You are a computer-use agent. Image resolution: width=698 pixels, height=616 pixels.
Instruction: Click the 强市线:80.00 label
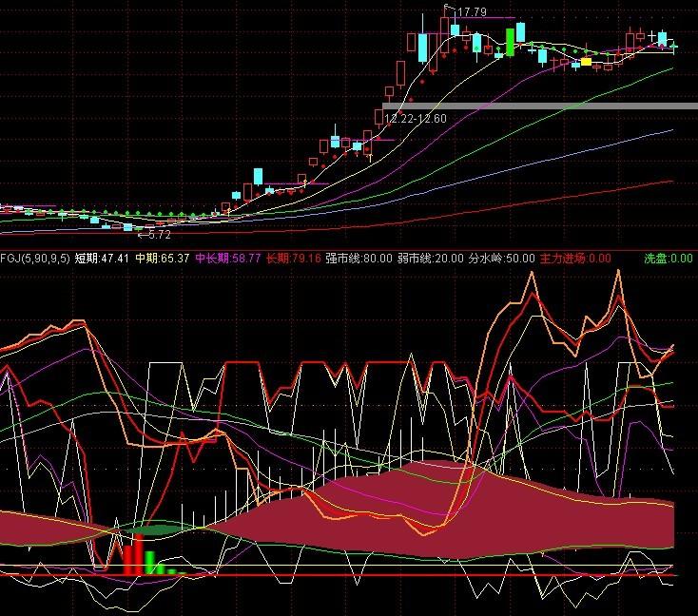(359, 259)
